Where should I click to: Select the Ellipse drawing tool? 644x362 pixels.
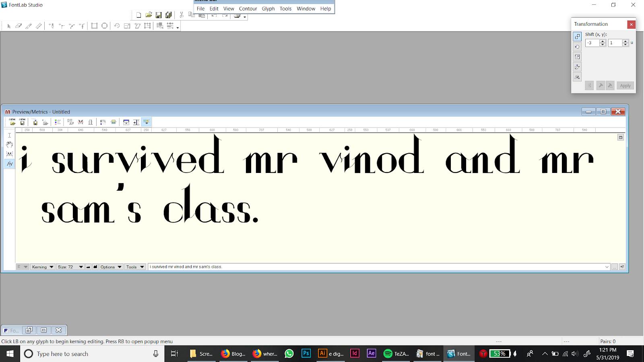104,26
